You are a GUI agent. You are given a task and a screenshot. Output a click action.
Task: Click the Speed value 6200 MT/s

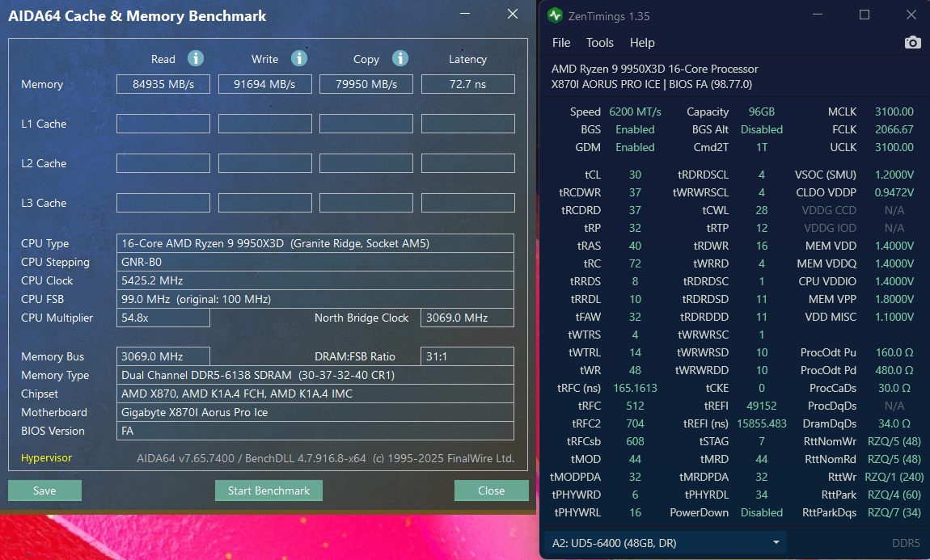coord(635,112)
